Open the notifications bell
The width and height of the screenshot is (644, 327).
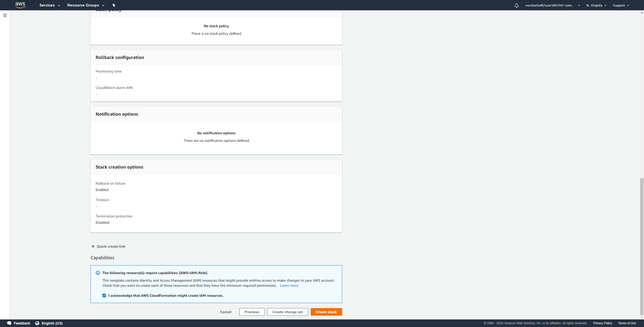[516, 5]
